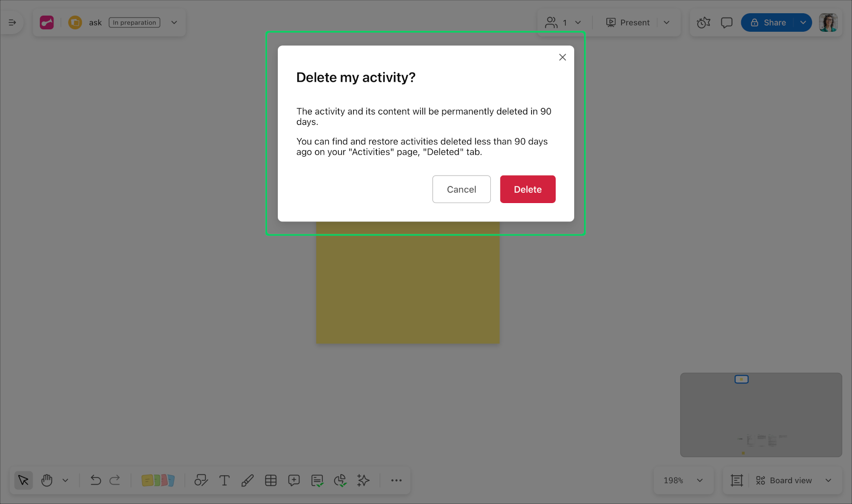Collapse the left sidebar panel
Screen dimensions: 852x504
pyautogui.click(x=12, y=22)
